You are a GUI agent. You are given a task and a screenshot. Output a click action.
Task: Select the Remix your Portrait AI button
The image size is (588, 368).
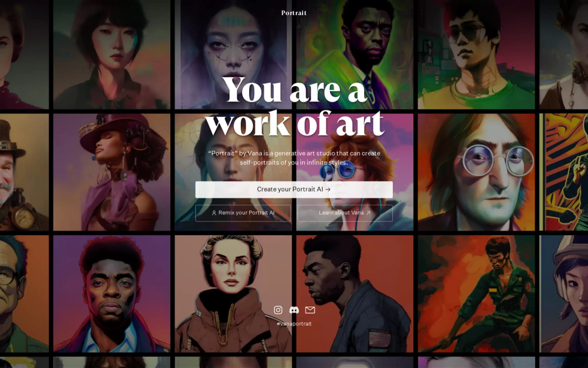click(243, 213)
